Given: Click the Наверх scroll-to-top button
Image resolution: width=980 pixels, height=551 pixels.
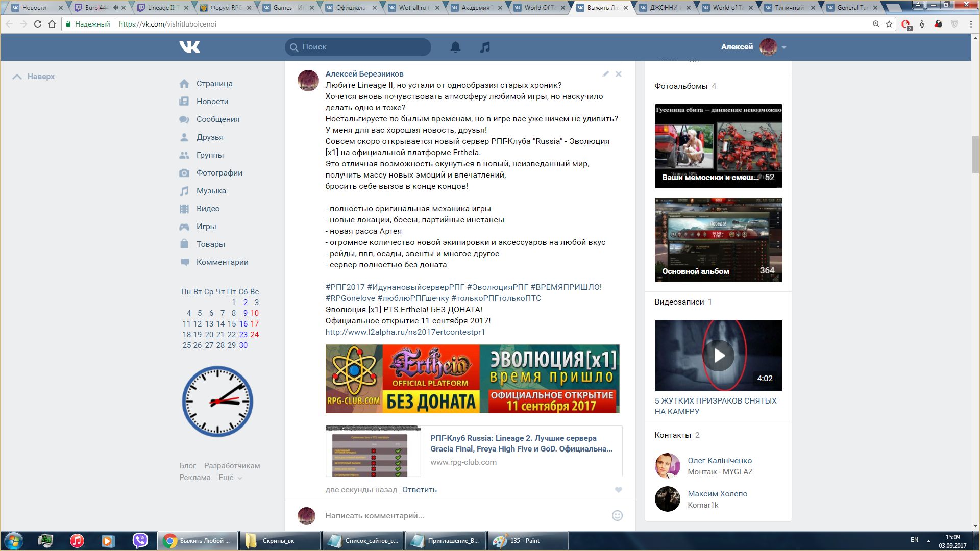Looking at the screenshot, I should click(x=34, y=77).
